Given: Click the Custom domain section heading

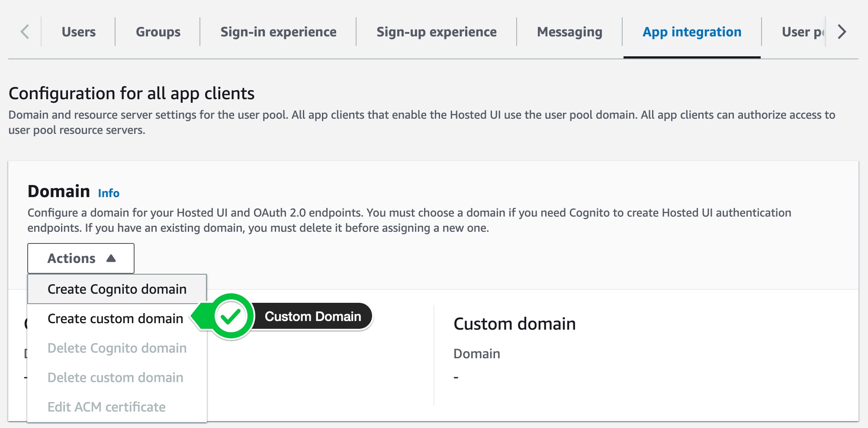Looking at the screenshot, I should 514,324.
